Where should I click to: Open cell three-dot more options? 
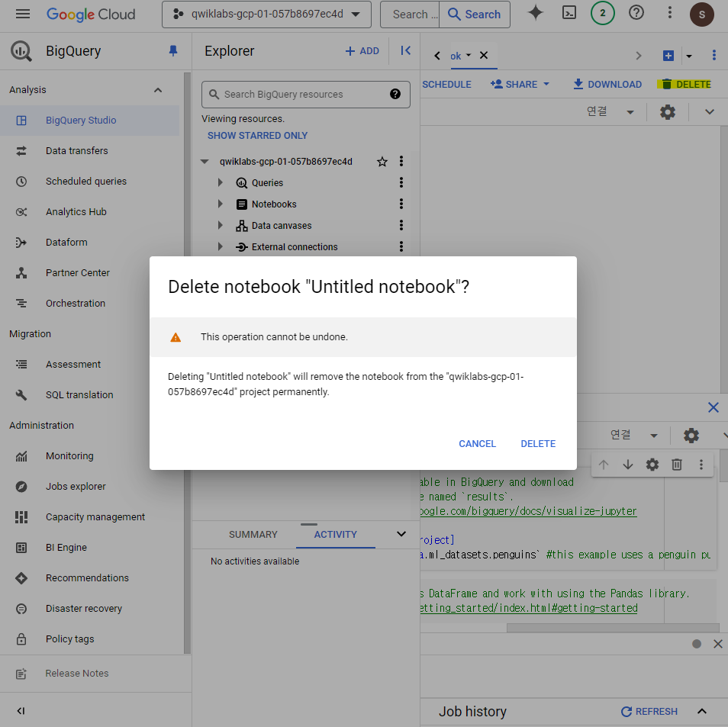pyautogui.click(x=701, y=465)
